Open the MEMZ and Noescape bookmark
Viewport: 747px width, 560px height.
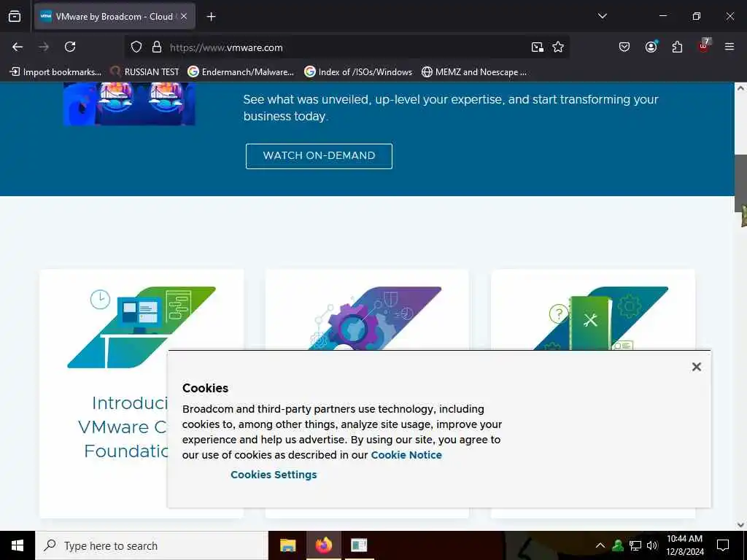point(474,72)
